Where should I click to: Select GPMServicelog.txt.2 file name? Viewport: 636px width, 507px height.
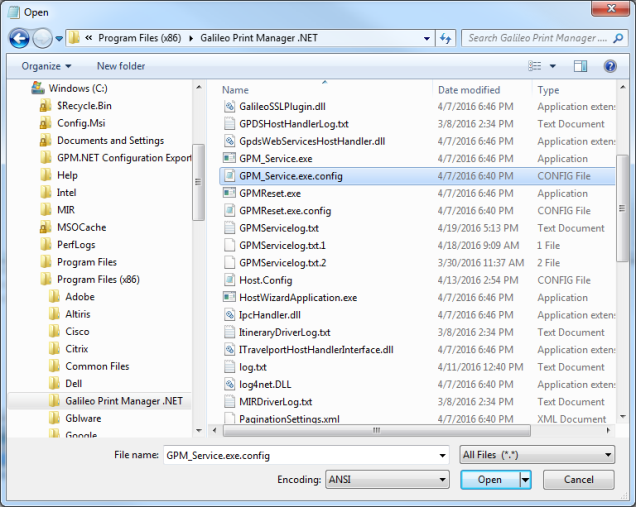(282, 263)
